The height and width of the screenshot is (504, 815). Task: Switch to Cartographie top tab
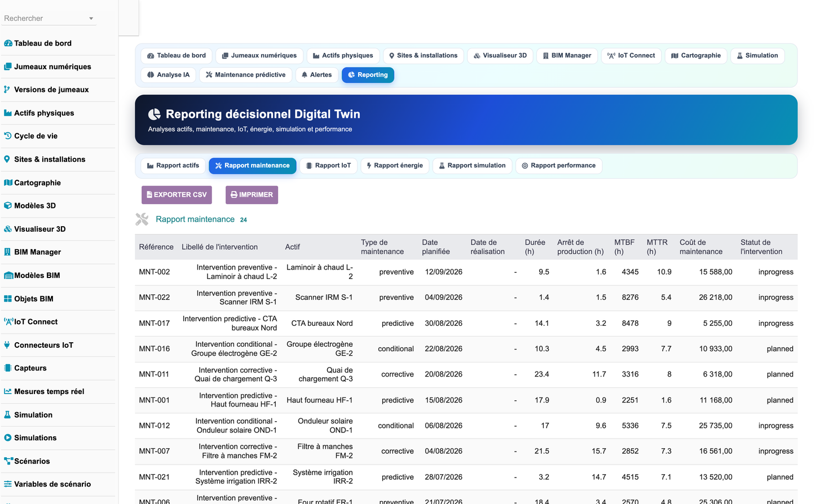[696, 56]
